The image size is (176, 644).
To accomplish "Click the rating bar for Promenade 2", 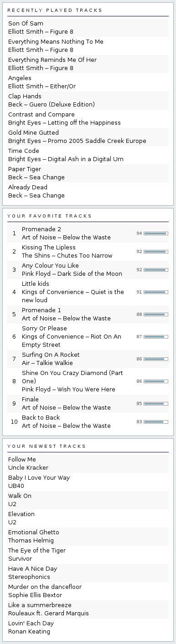I will 155,233.
